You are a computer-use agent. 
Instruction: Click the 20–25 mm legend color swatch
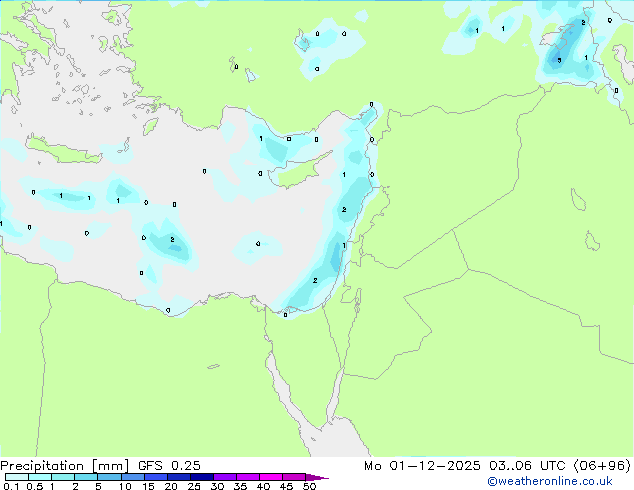click(178, 477)
